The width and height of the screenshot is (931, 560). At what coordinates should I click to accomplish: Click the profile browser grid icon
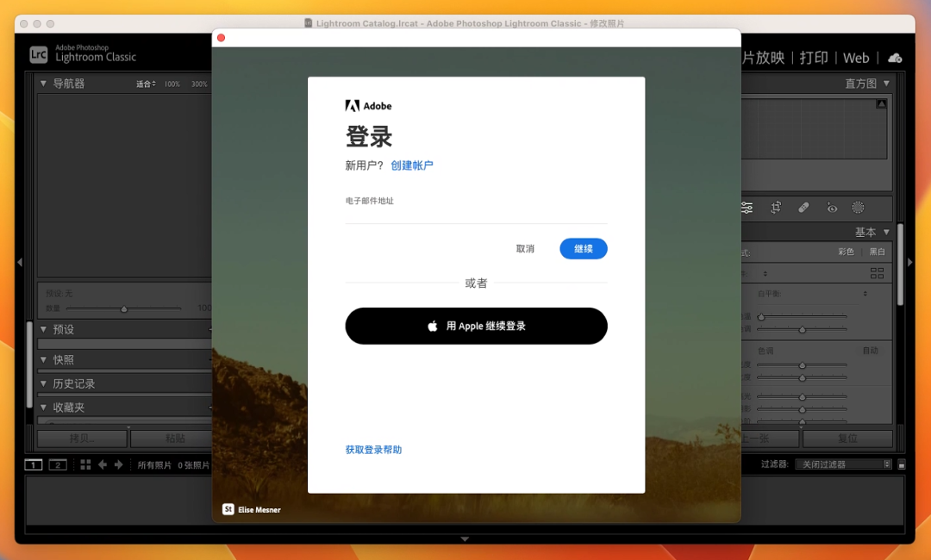pos(877,273)
